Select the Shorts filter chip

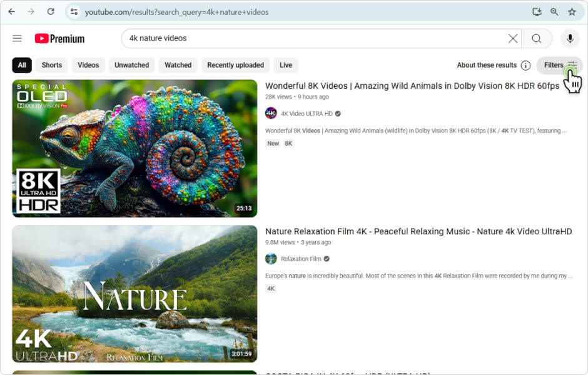tap(52, 66)
